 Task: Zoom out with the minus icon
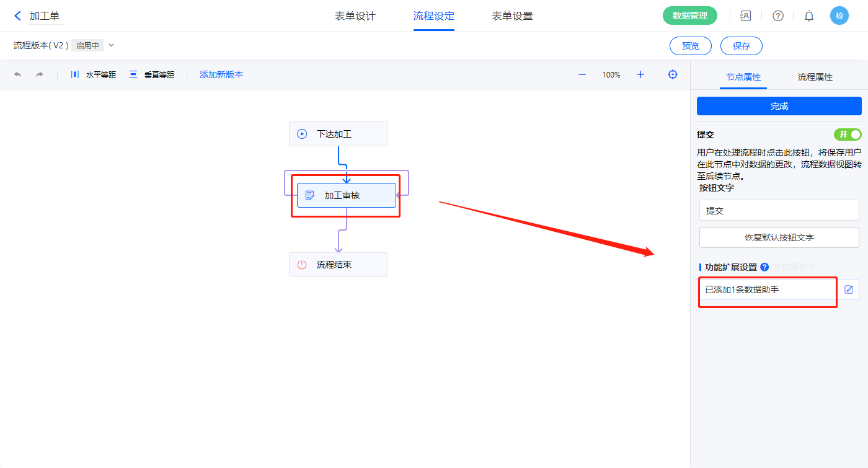[582, 74]
